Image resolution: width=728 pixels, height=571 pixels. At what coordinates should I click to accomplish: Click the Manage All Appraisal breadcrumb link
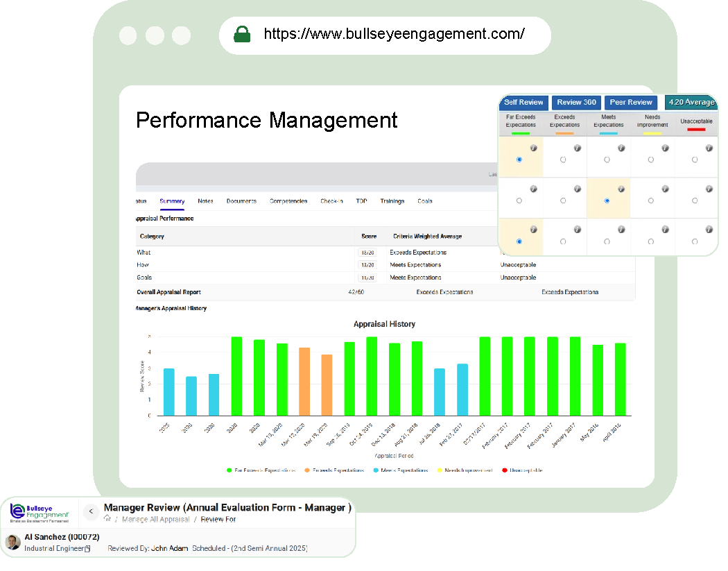tap(155, 519)
